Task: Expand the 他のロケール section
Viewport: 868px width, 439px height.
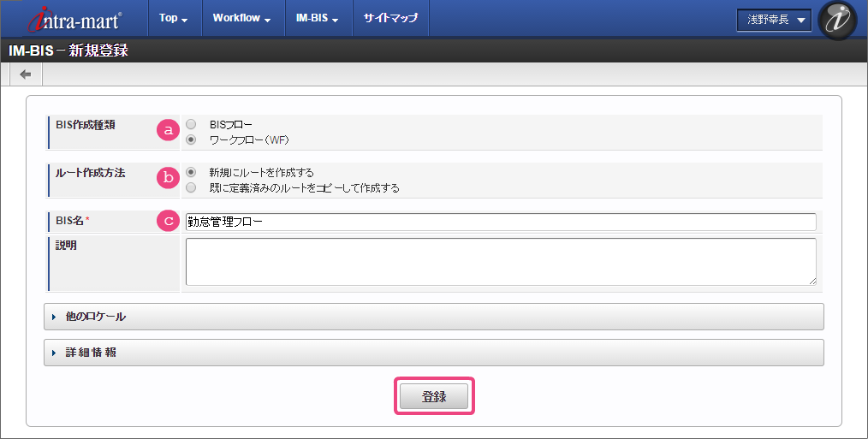Action: (434, 317)
